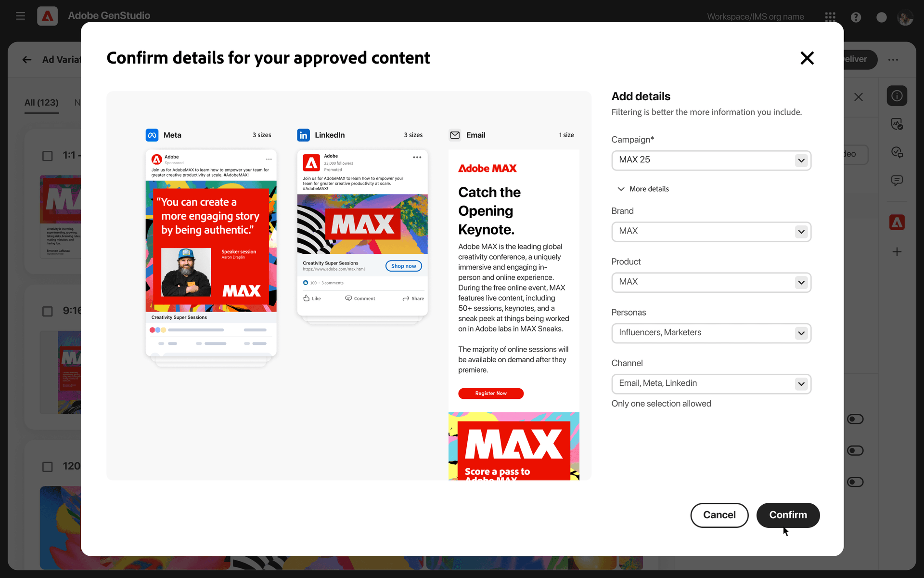Toggle the first switch in background panel
The width and height of the screenshot is (924, 578).
(x=855, y=419)
